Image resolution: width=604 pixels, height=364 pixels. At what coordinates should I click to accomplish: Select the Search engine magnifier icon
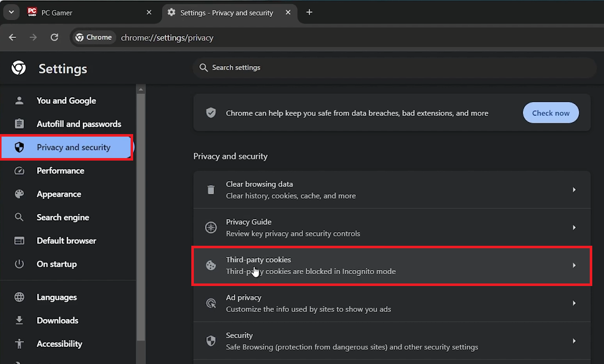(19, 217)
